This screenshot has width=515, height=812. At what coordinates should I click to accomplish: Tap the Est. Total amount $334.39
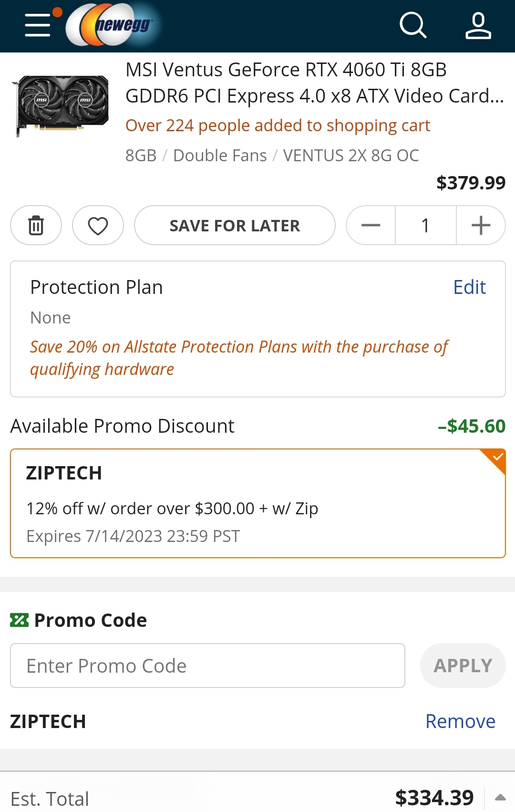434,798
